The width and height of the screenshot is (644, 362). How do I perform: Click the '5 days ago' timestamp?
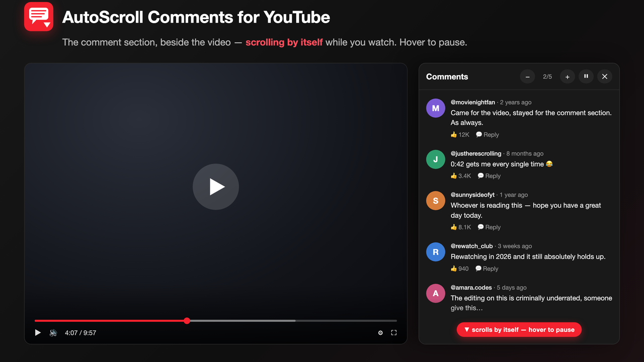(x=512, y=288)
